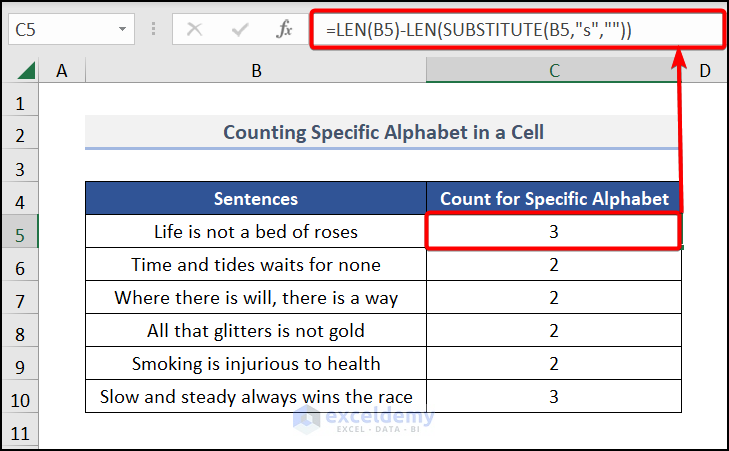Click the count cell for 'Slow and steady' row
The image size is (729, 451).
click(554, 396)
